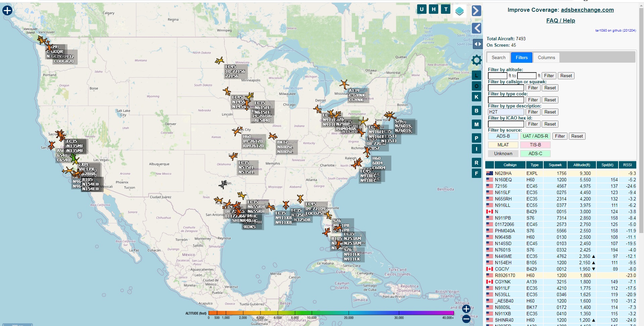This screenshot has height=326, width=644.
Task: Select the dark aircraft icon over Texas
Action: coord(223,184)
